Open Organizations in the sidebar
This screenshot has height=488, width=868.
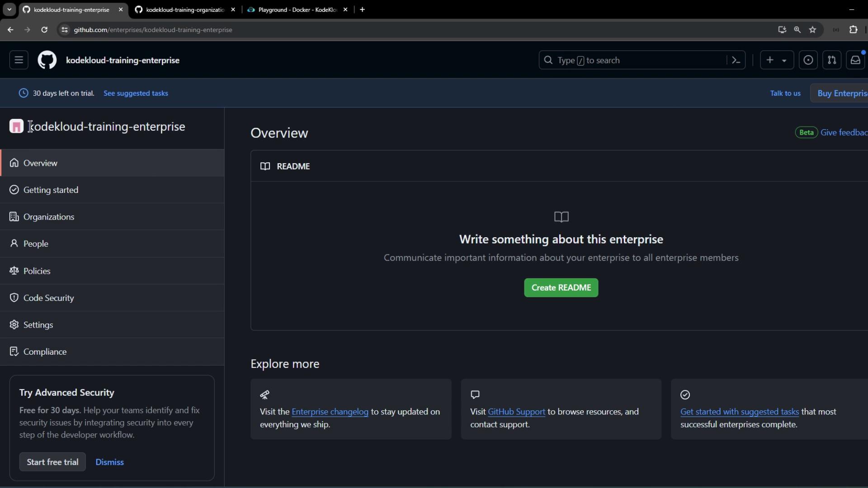pos(49,217)
